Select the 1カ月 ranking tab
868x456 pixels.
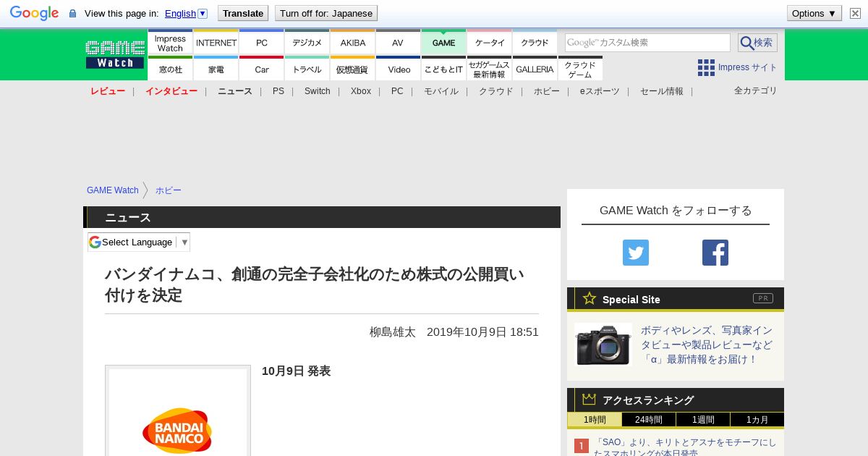click(x=757, y=420)
